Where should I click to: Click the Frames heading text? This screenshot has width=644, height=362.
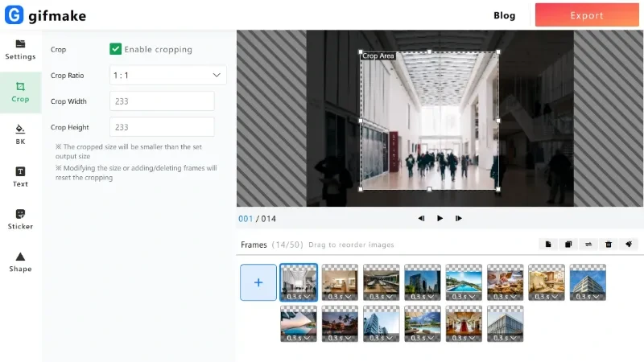[254, 245]
